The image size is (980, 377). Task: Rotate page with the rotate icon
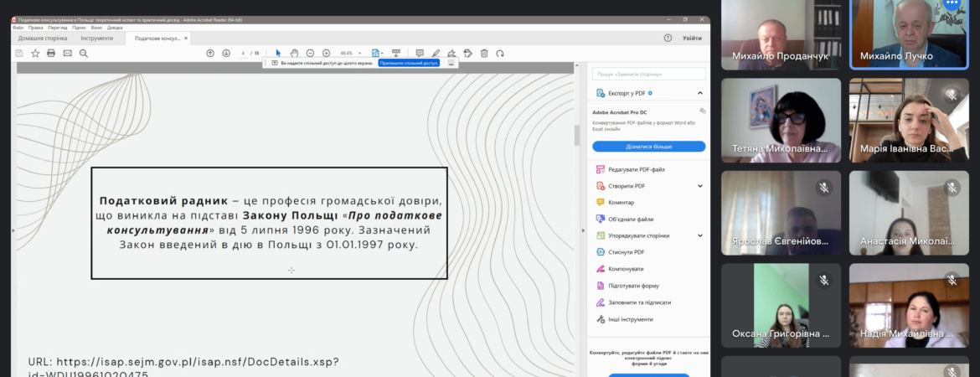click(500, 53)
